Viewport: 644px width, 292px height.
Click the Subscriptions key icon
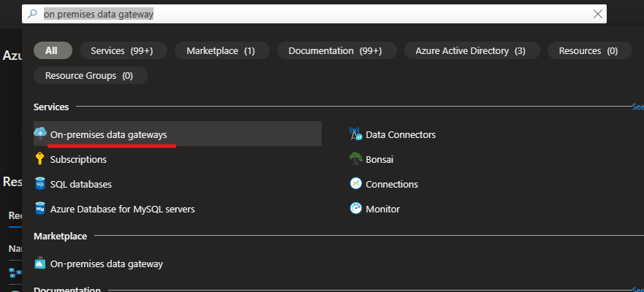coord(40,158)
